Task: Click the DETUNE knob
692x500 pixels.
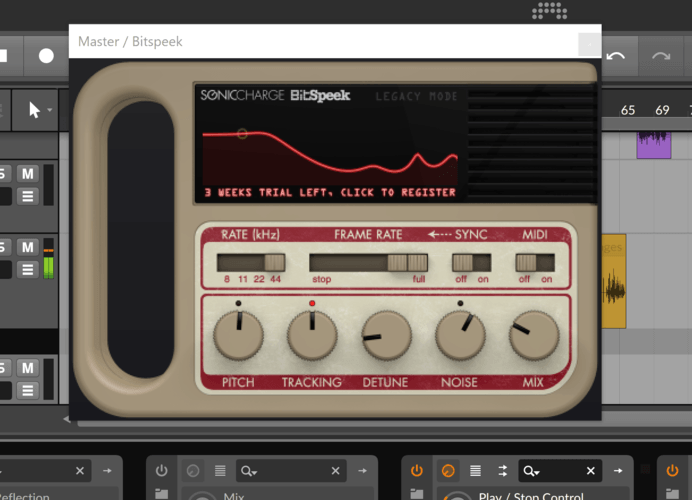Action: [x=386, y=335]
